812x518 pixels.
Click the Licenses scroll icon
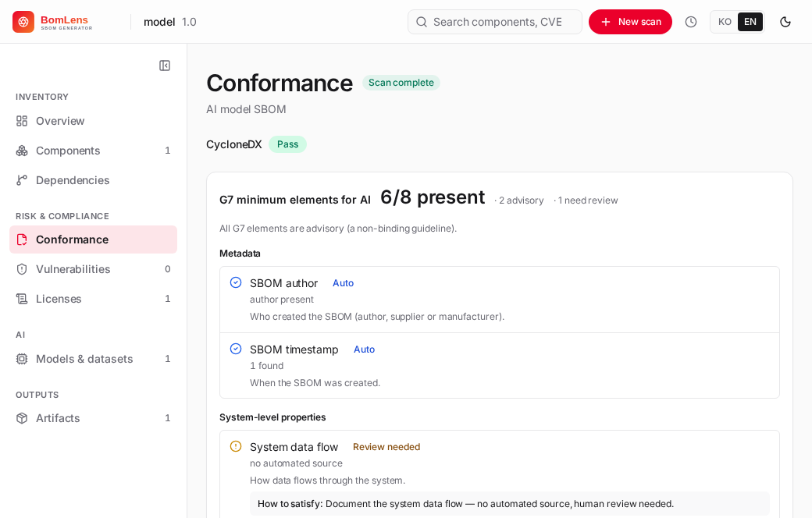coord(22,299)
